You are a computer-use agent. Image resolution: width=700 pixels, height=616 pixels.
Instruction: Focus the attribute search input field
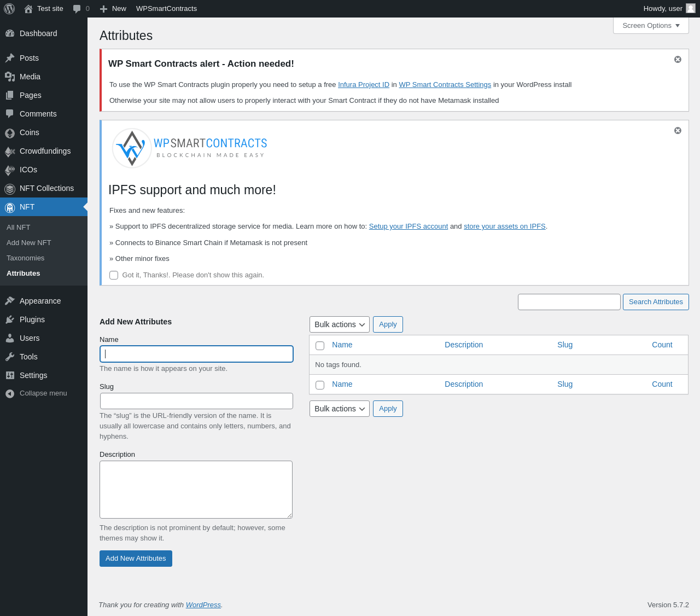(x=569, y=302)
